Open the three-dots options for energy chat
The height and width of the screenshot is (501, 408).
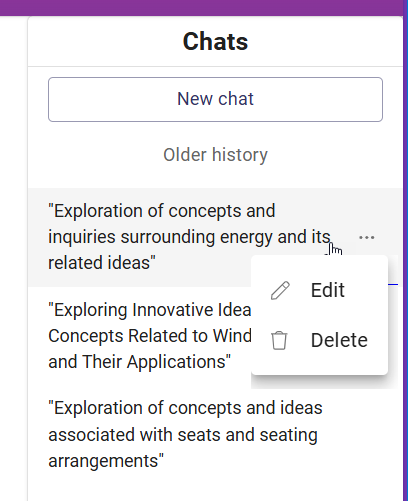coord(367,238)
